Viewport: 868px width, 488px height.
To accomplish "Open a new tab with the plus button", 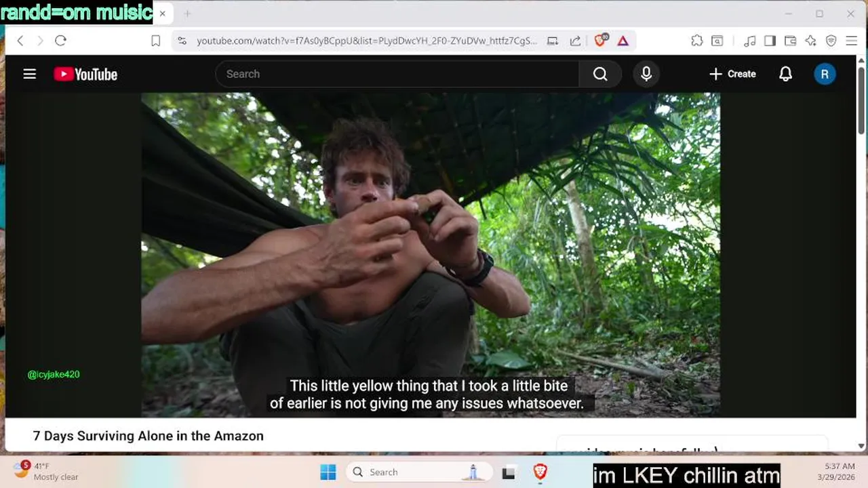I will click(187, 14).
